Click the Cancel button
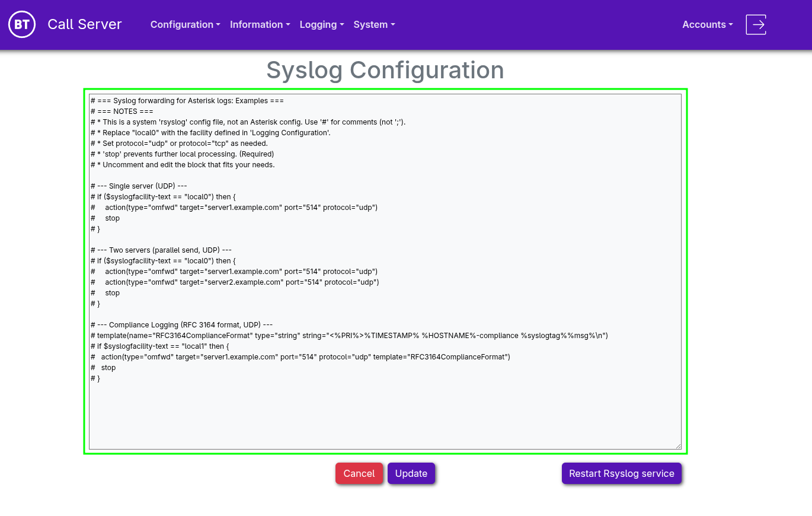 pyautogui.click(x=359, y=473)
